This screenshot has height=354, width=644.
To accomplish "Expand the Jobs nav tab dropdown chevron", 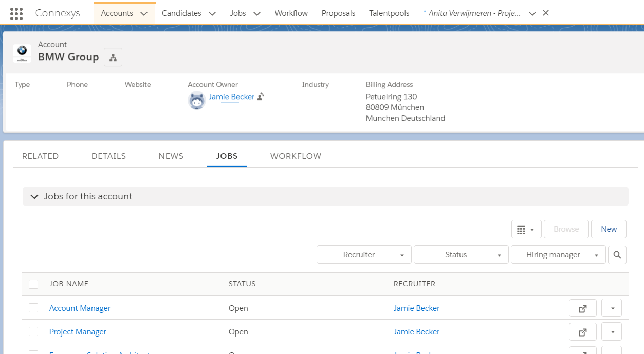I will tap(257, 14).
